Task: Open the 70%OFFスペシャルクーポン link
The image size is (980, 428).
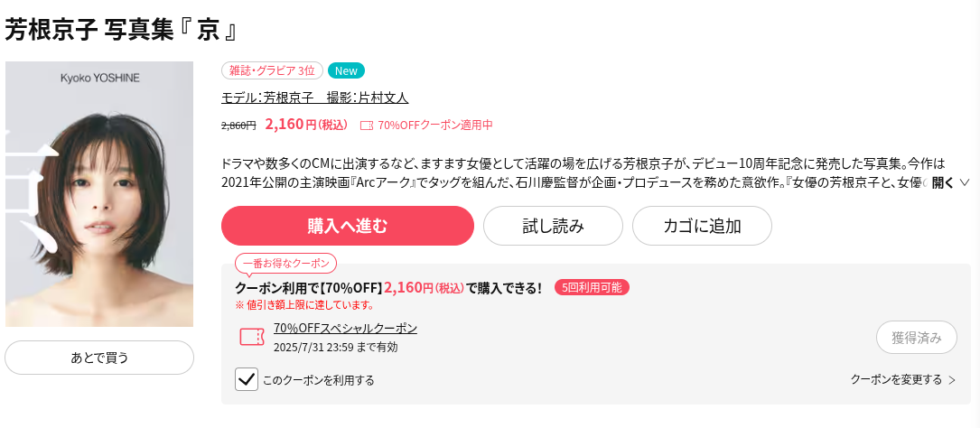Action: [x=346, y=329]
